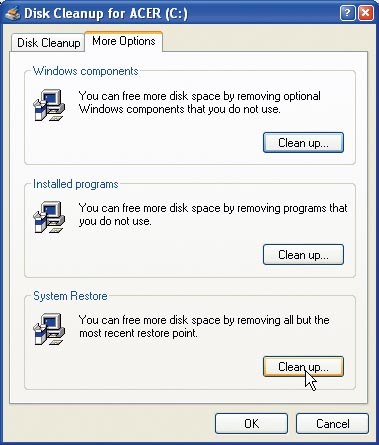The height and width of the screenshot is (445, 379).
Task: Click the System Restore group label
Action: point(70,296)
